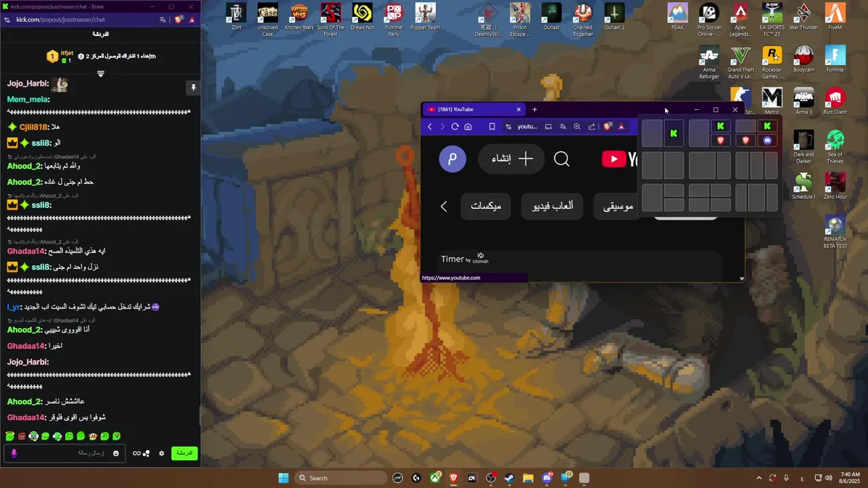This screenshot has width=868, height=488.
Task: Share the YouTube page via share icon
Action: (x=592, y=127)
